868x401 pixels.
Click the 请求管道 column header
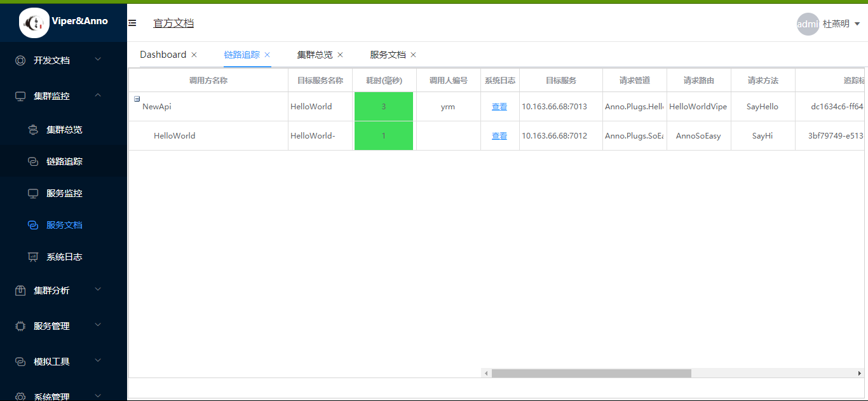[x=635, y=81]
